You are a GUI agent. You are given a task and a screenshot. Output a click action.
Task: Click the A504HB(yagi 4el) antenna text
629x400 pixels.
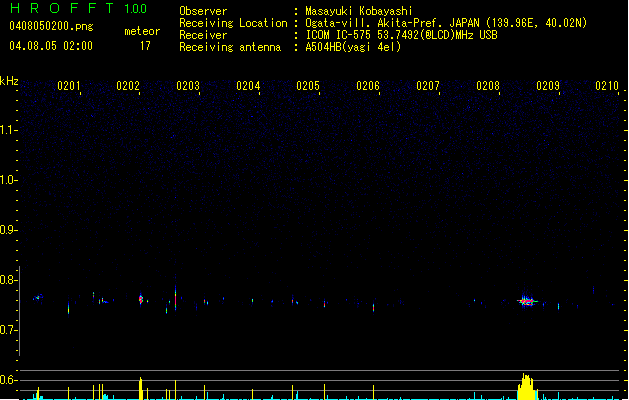click(x=353, y=47)
